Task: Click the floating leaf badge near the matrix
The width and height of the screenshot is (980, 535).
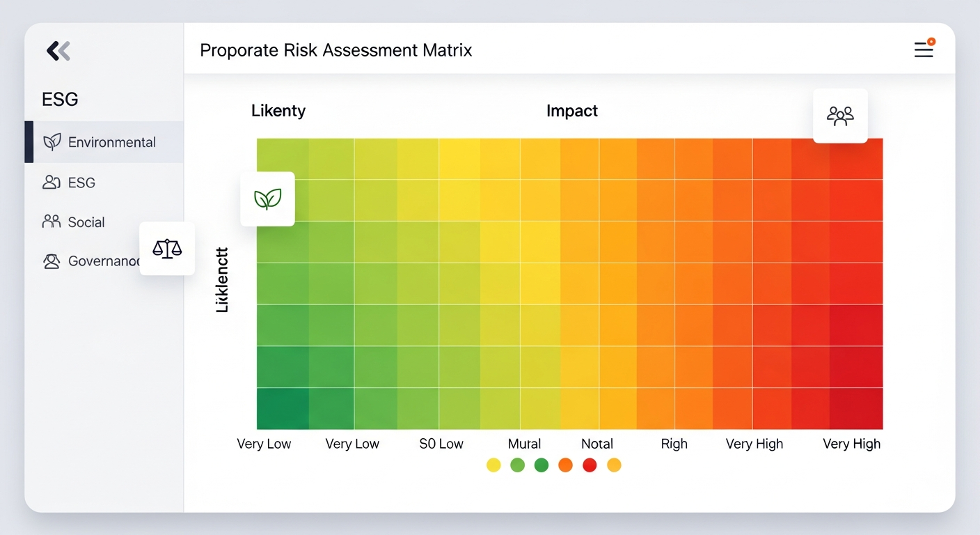Action: coord(267,199)
